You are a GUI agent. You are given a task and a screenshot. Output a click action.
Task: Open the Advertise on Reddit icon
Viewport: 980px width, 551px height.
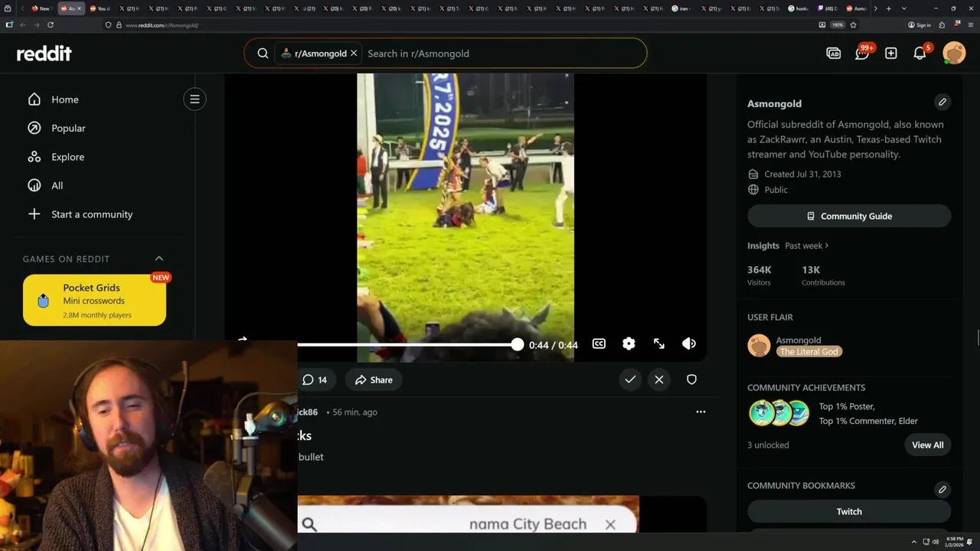tap(834, 54)
